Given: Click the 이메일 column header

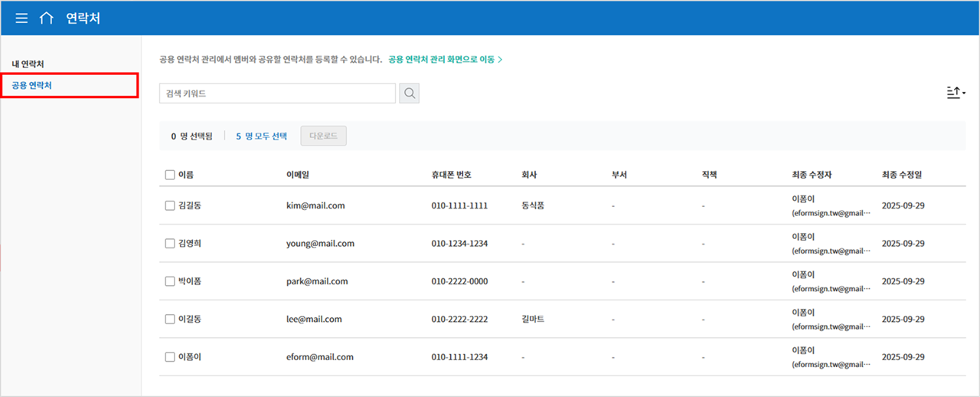Looking at the screenshot, I should tap(297, 175).
